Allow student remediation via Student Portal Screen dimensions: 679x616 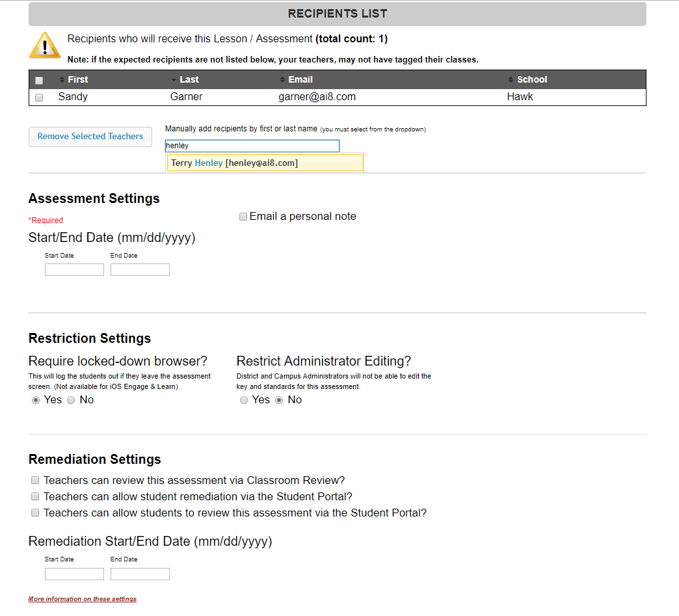(x=35, y=497)
